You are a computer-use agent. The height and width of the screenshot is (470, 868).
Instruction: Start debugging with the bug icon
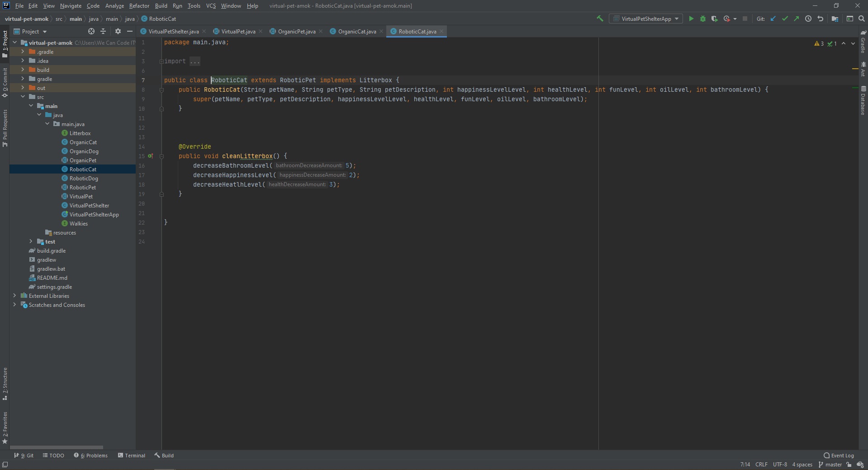click(702, 19)
